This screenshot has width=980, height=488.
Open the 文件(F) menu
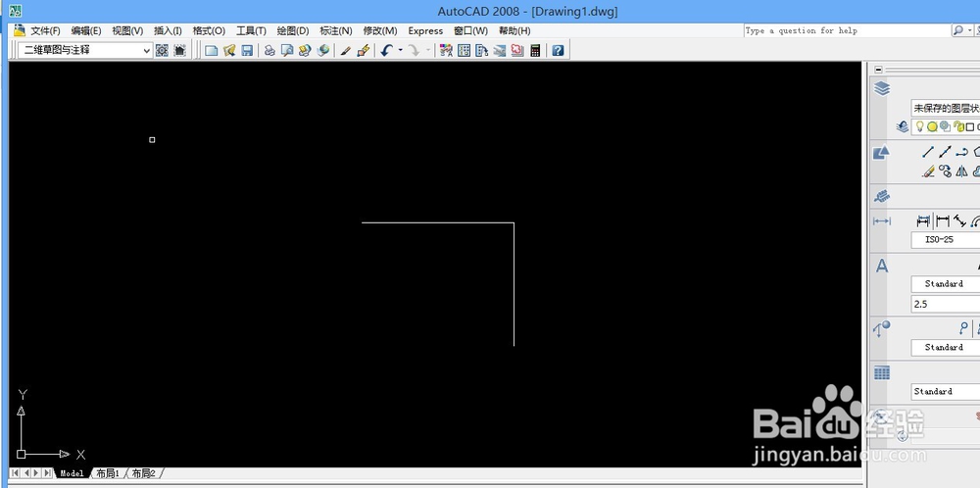click(46, 30)
